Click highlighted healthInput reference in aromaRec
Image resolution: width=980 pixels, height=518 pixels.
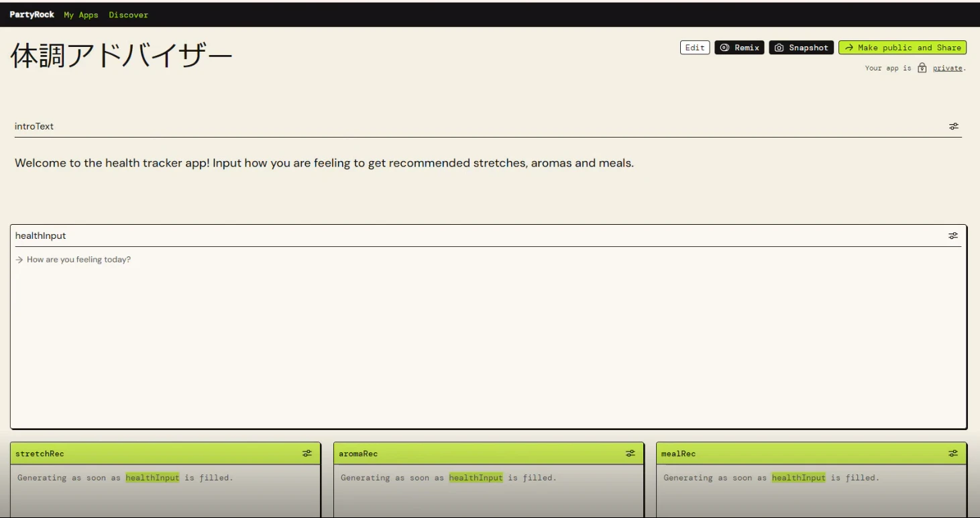[x=476, y=478]
